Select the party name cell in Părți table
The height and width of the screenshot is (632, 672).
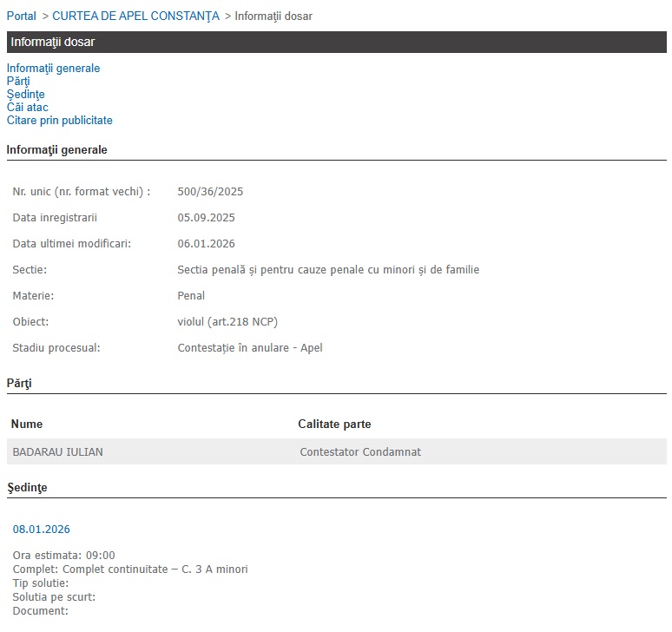(57, 452)
